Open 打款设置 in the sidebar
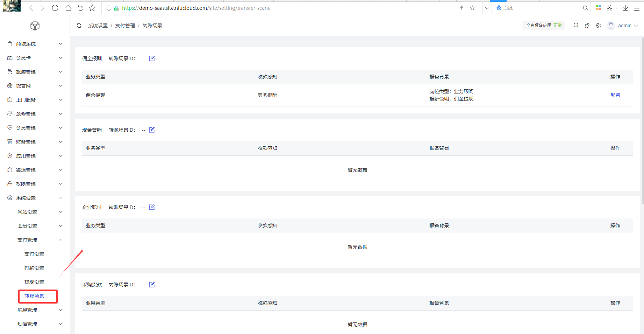This screenshot has width=644, height=334. pyautogui.click(x=34, y=268)
